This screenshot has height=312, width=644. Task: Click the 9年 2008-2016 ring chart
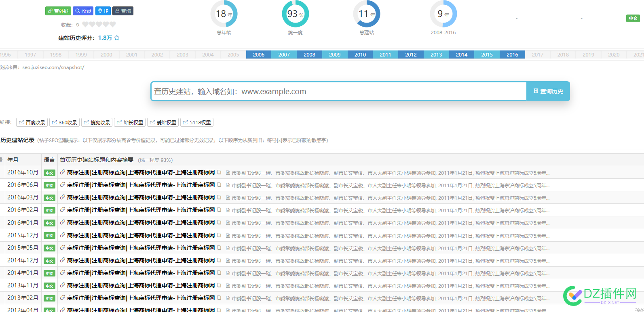(x=443, y=14)
